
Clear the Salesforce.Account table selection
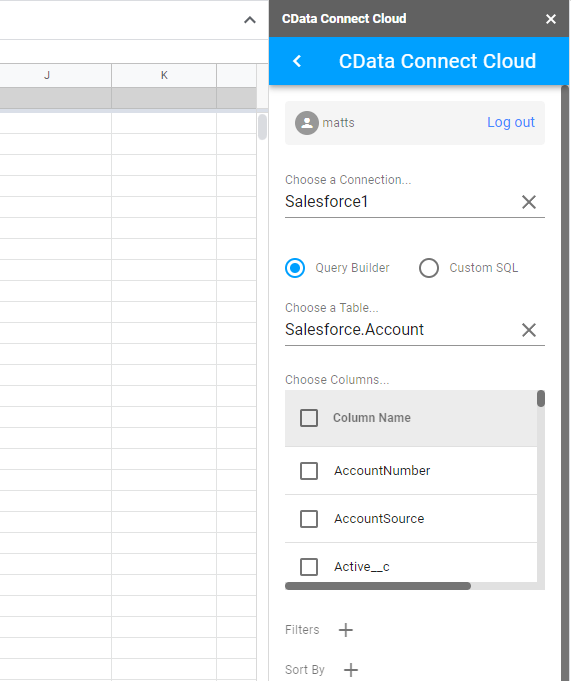coord(528,330)
